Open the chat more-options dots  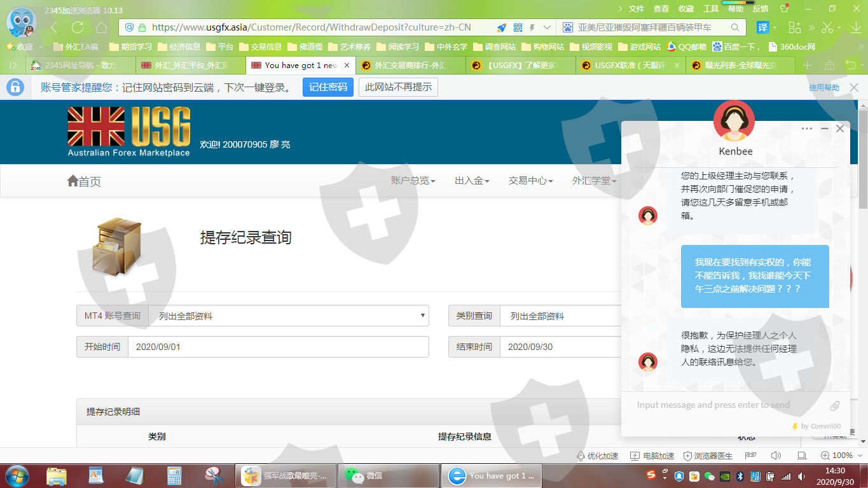click(x=807, y=129)
